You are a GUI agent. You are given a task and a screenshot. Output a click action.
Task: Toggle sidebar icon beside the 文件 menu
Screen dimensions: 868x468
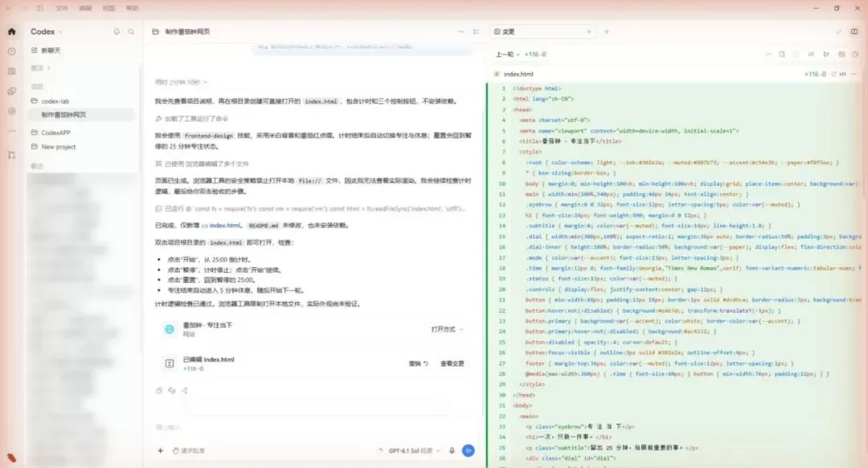40,8
